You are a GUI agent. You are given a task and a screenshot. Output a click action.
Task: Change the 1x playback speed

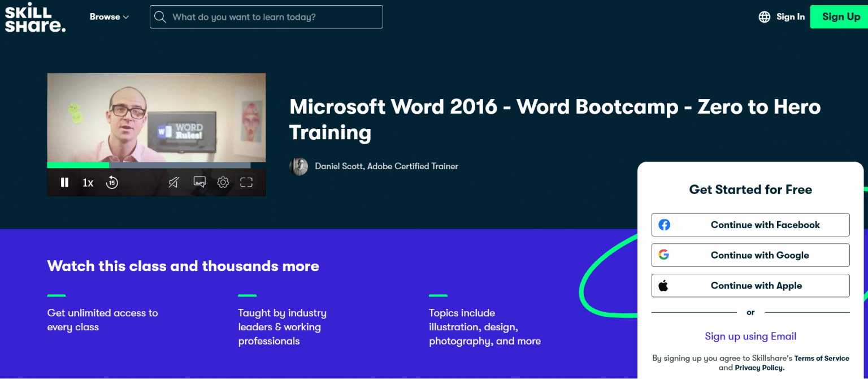[88, 183]
